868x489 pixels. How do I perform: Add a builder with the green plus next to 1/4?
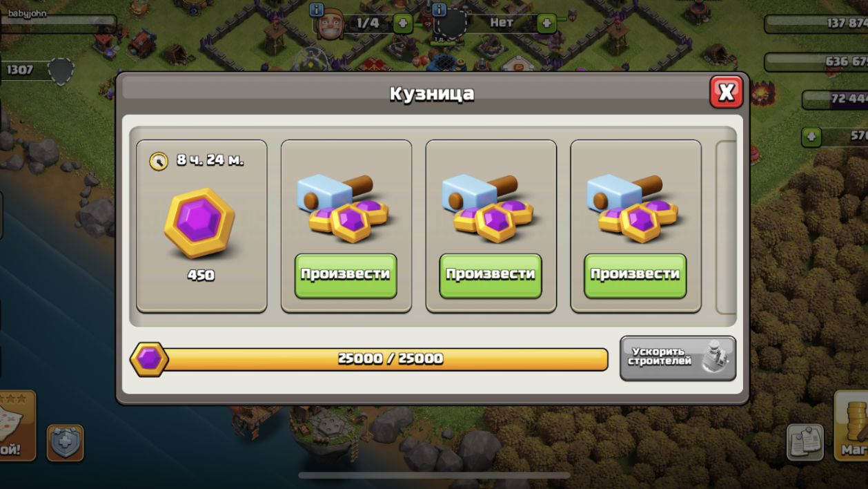pyautogui.click(x=403, y=23)
